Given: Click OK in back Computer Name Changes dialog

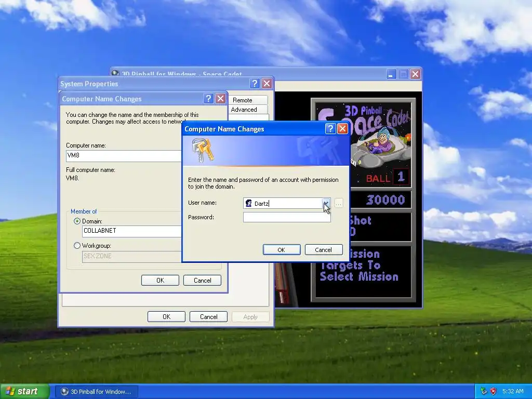Looking at the screenshot, I should 160,280.
